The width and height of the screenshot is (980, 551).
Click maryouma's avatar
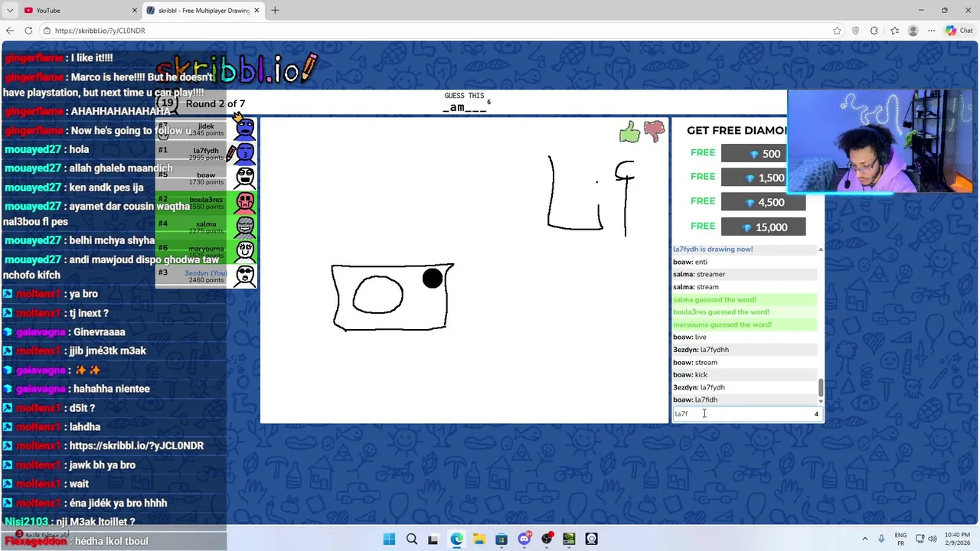click(245, 250)
